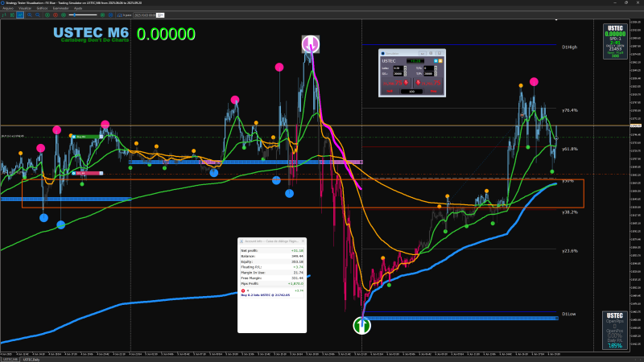Select the line chart mode icon

coord(19,15)
